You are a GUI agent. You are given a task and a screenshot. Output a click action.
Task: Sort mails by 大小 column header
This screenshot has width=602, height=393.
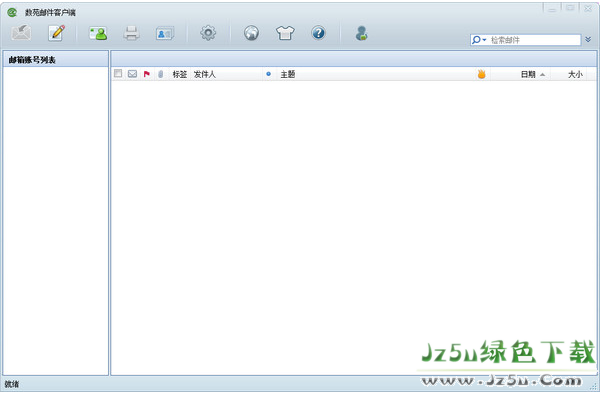click(575, 74)
